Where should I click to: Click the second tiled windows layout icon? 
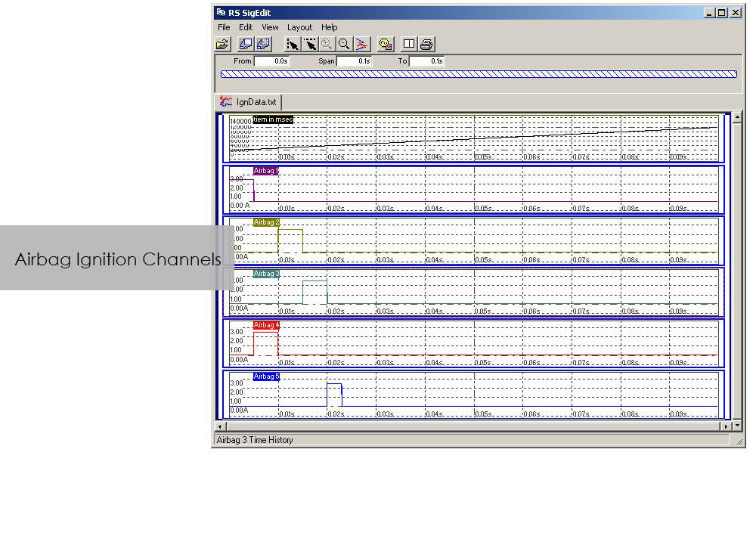coord(262,45)
